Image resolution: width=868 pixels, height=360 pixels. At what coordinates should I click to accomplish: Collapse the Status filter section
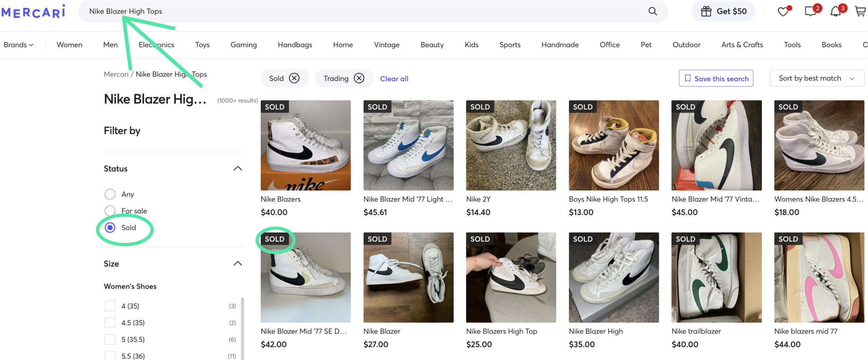238,169
